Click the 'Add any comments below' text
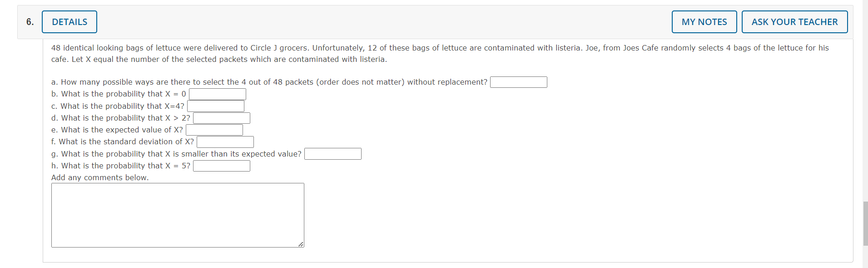Screen dimensions: 868x268 pos(99,177)
